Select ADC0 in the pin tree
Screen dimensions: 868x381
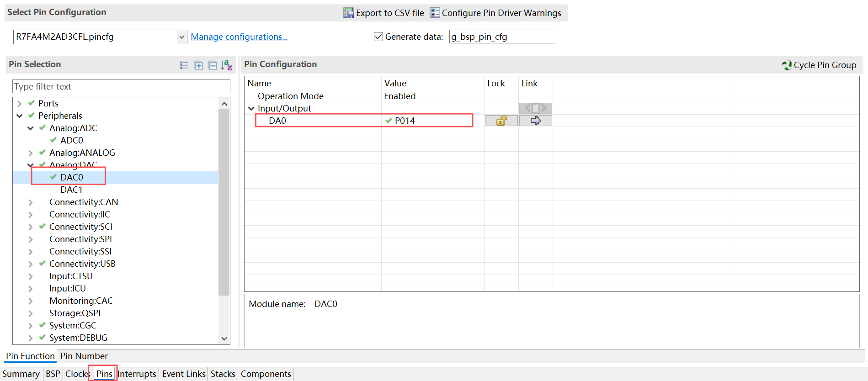(72, 141)
